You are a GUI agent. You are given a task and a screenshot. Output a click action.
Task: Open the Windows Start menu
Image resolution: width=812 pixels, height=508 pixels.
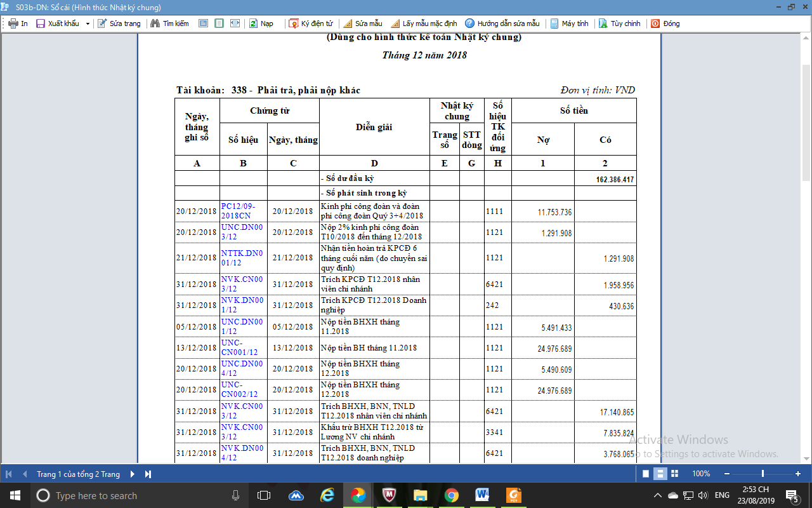pyautogui.click(x=15, y=495)
